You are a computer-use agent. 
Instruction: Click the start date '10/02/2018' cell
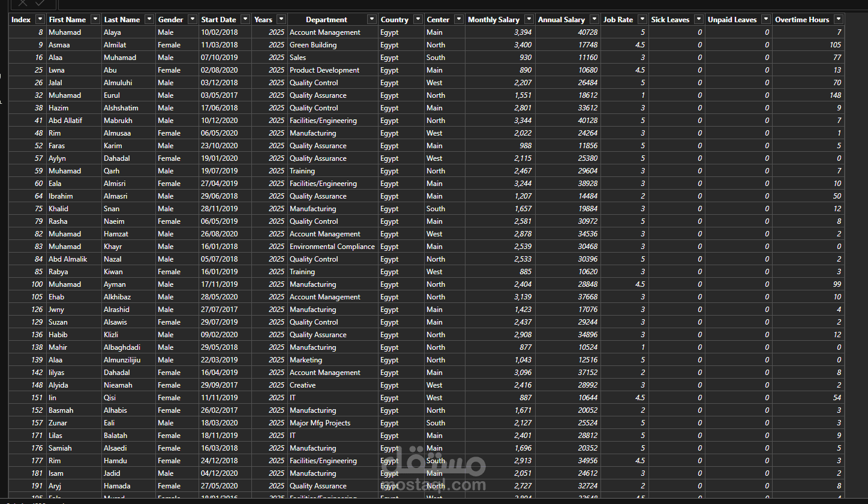click(225, 32)
